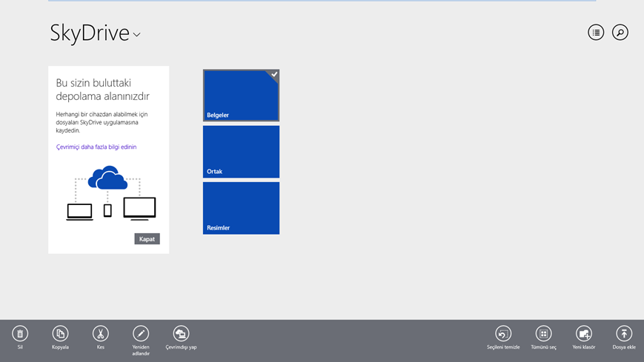Open the Resimler folder tile
The height and width of the screenshot is (362, 644).
[x=241, y=209]
